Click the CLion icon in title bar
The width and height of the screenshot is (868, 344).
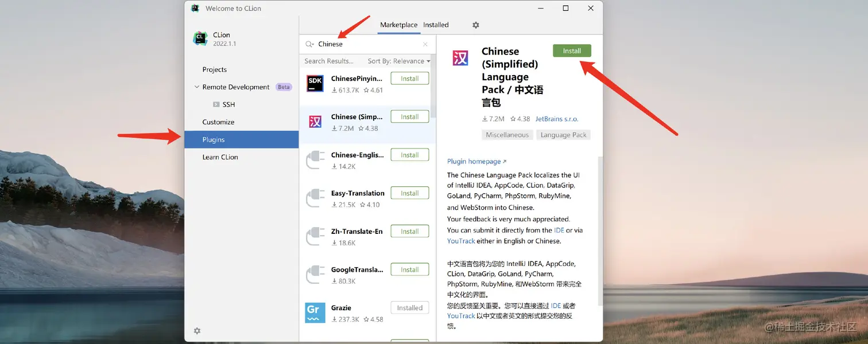[x=195, y=8]
